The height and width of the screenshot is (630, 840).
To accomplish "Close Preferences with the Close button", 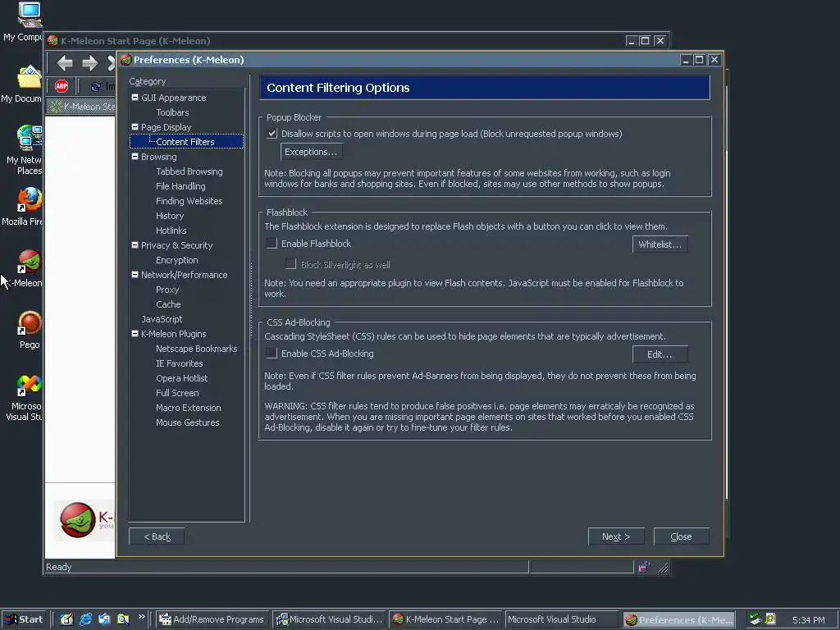I will coord(682,536).
